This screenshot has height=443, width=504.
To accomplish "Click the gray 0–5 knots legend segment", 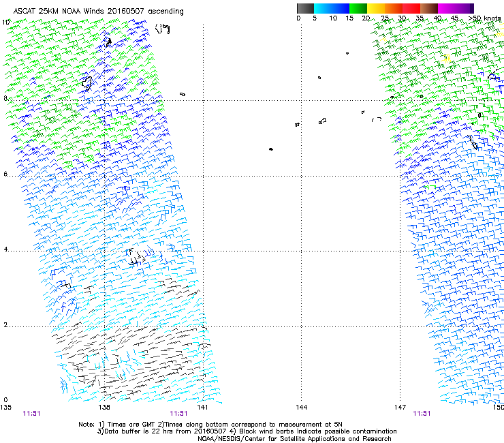I will [305, 8].
